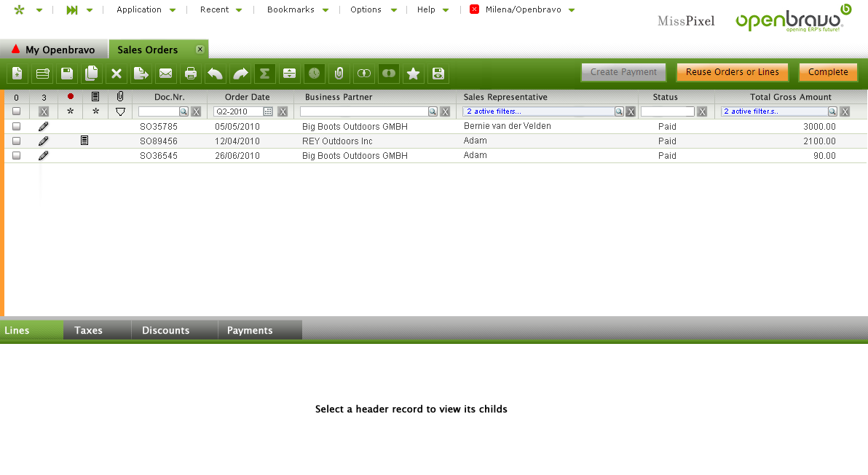The height and width of the screenshot is (475, 868).
Task: Open Order Date calendar picker
Action: (268, 111)
